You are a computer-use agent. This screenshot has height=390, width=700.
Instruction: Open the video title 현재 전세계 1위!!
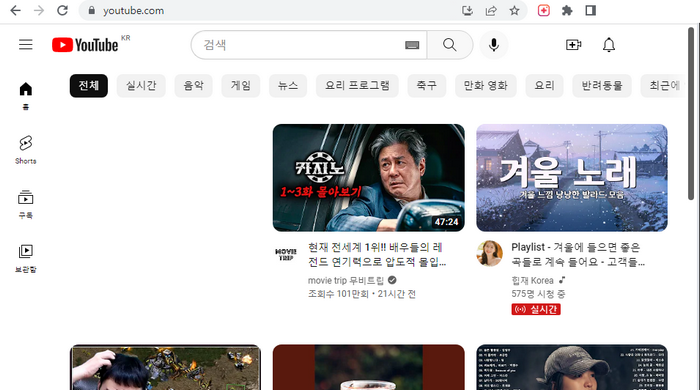pyautogui.click(x=377, y=254)
